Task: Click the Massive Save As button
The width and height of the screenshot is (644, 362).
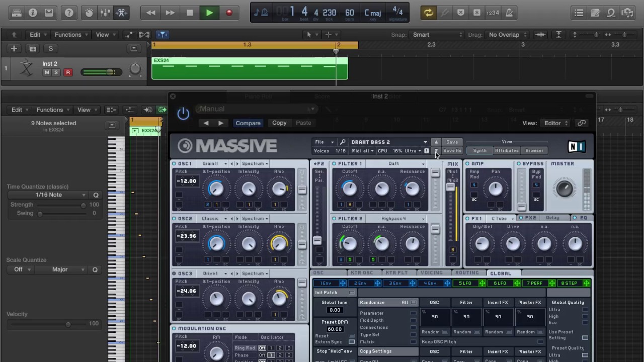Action: click(x=452, y=151)
